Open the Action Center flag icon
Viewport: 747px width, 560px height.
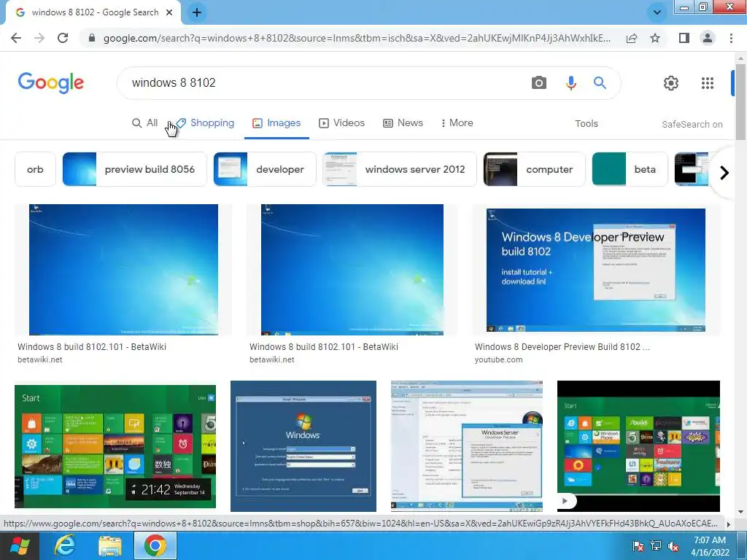tap(638, 546)
